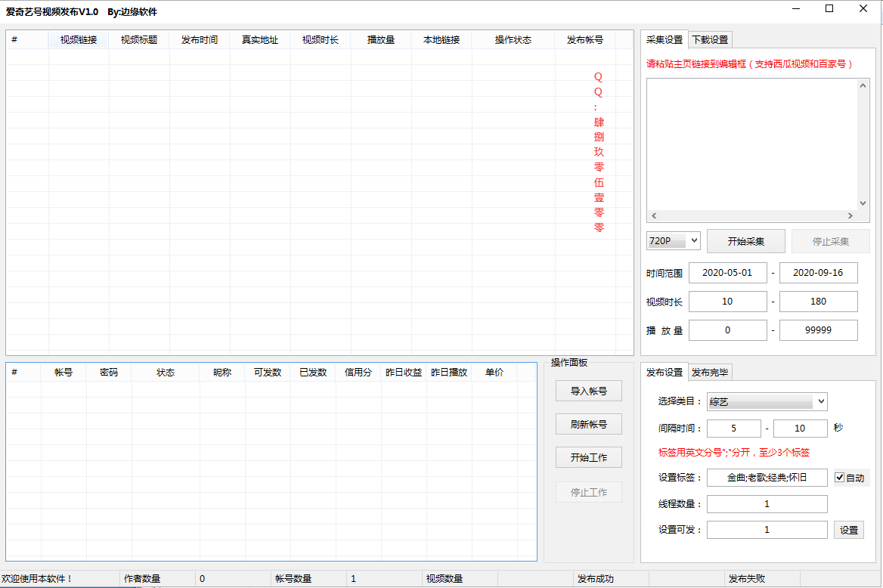883x588 pixels.
Task: Click the 开始采集 button
Action: coord(745,241)
